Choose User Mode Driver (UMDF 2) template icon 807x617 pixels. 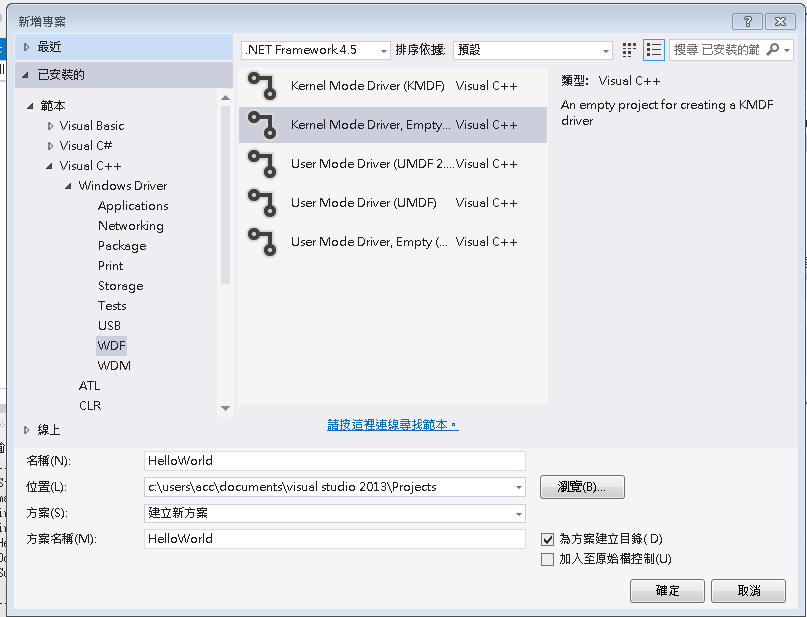[x=262, y=164]
